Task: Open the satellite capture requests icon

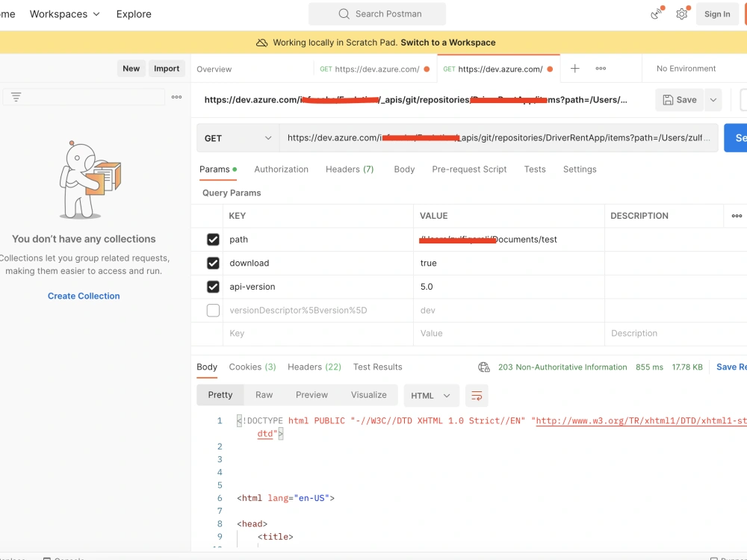Action: pyautogui.click(x=657, y=13)
